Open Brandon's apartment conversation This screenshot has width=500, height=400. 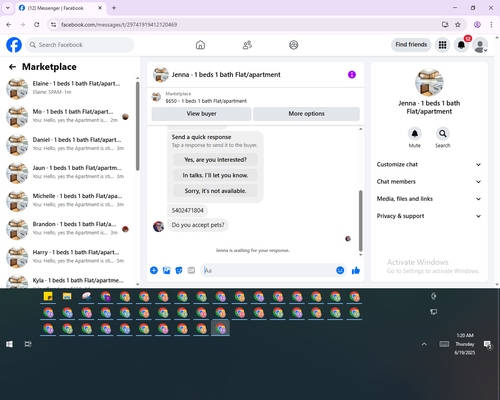pyautogui.click(x=68, y=229)
